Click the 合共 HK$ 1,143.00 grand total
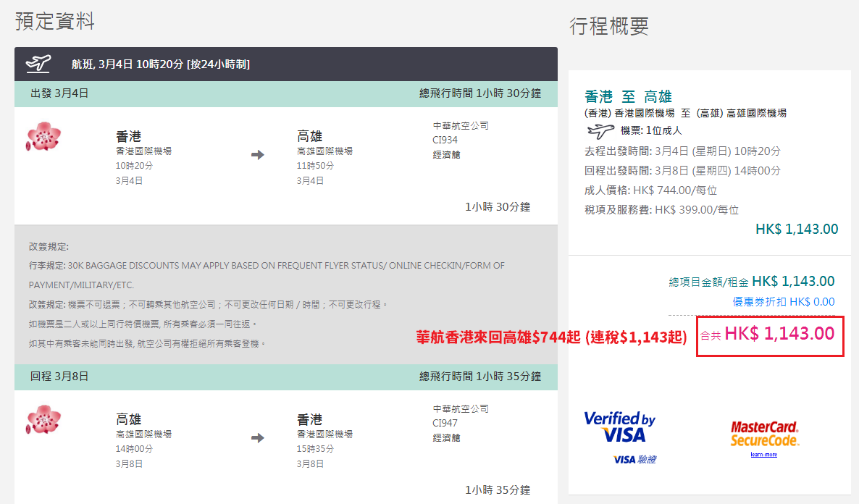Screen dimensions: 859x504 (768, 334)
